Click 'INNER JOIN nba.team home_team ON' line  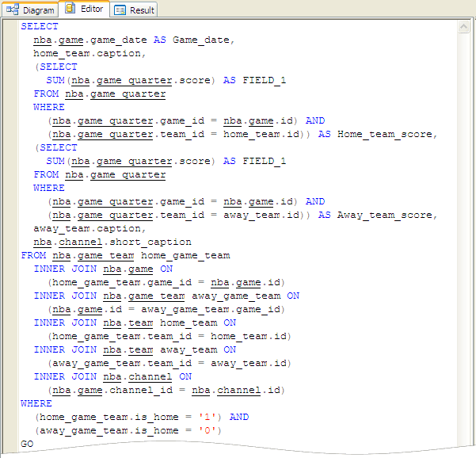coord(135,323)
